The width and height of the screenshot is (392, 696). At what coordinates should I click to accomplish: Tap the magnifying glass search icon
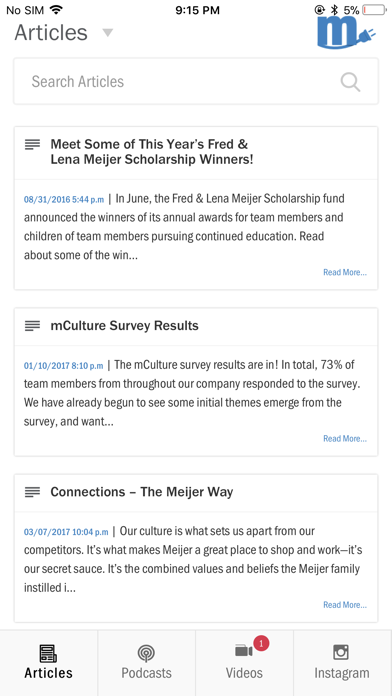[350, 82]
